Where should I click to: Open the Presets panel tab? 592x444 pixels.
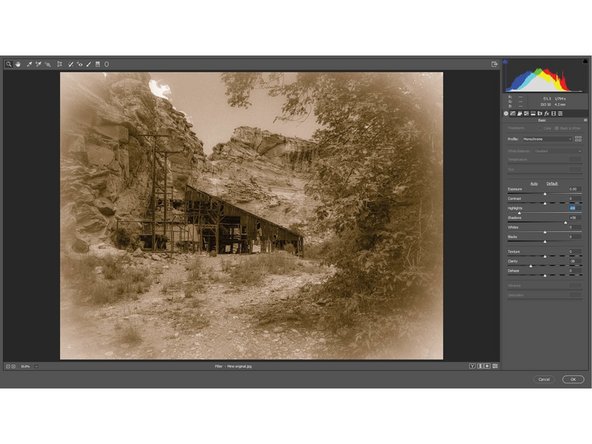[560, 113]
